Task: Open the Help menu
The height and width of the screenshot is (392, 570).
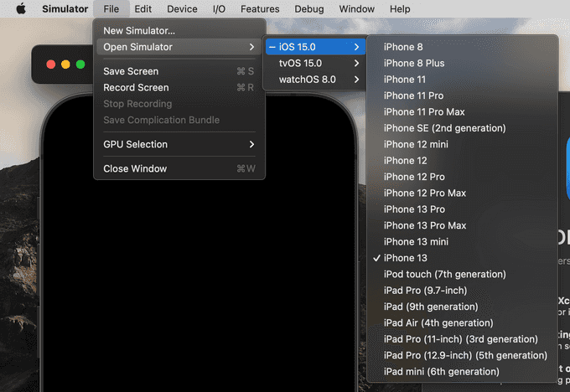Action: [400, 8]
